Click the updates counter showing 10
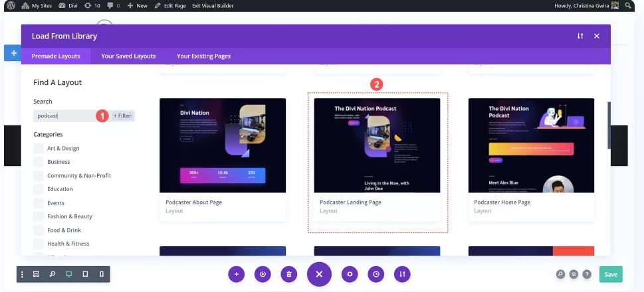Image resolution: width=644 pixels, height=292 pixels. 92,6
